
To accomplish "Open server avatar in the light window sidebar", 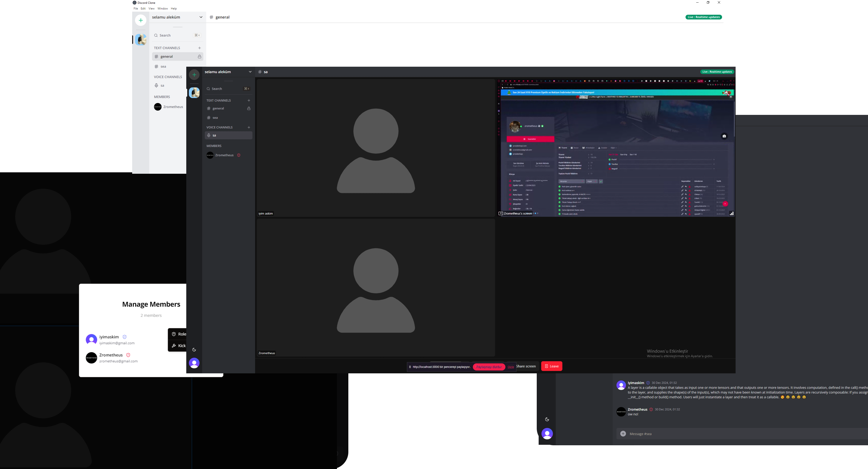I will pos(140,39).
